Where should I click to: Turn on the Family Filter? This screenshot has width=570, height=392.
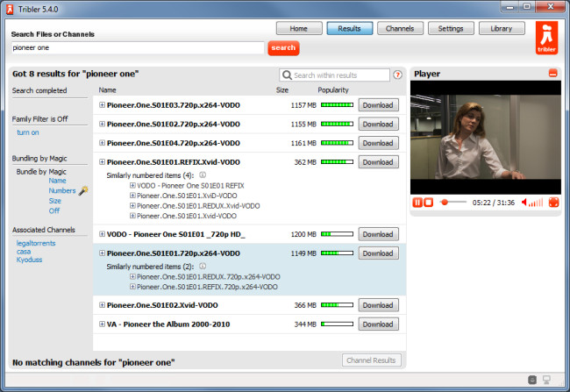click(x=28, y=132)
